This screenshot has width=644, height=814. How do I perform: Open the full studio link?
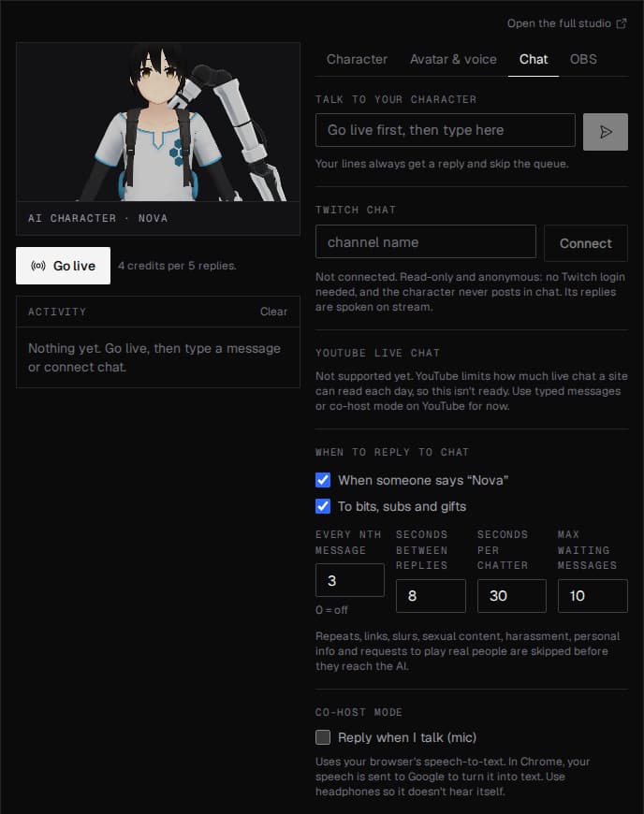coord(566,23)
